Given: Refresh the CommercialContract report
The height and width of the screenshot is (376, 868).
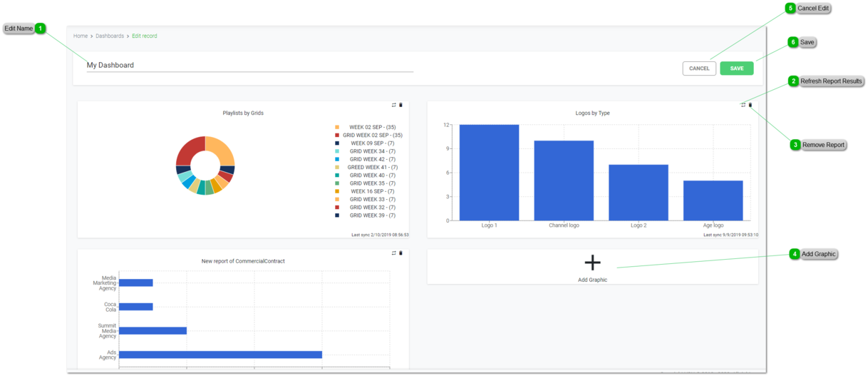Looking at the screenshot, I should pos(393,253).
